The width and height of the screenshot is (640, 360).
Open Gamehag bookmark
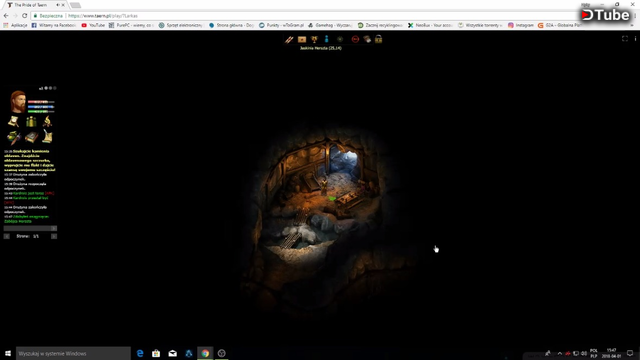coord(330,25)
